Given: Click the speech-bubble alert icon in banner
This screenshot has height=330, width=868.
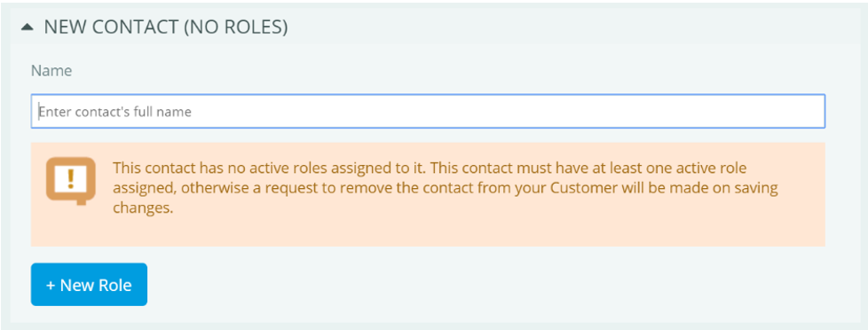Looking at the screenshot, I should click(70, 181).
